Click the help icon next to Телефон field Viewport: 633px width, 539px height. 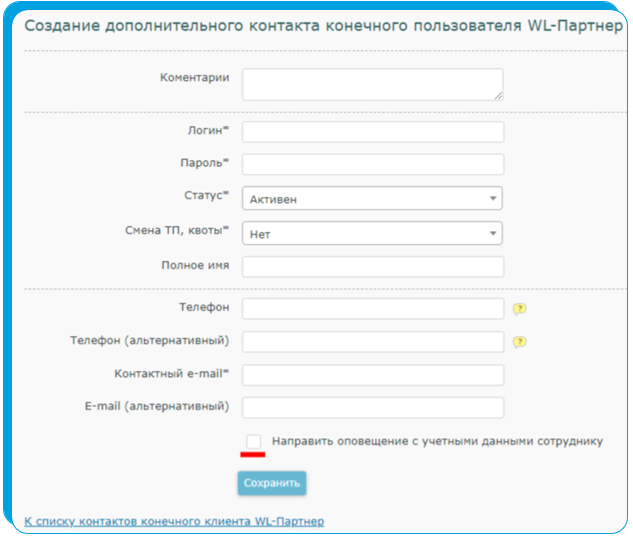point(520,309)
